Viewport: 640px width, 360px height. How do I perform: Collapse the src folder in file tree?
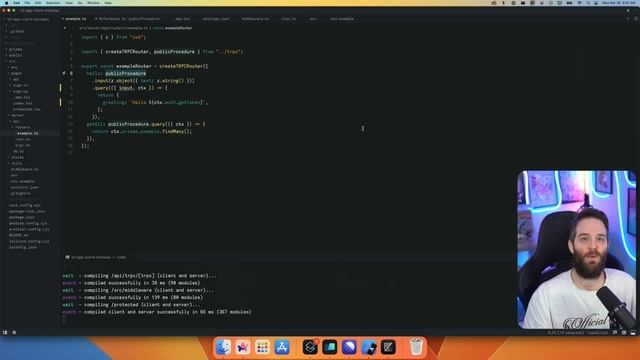(12, 61)
